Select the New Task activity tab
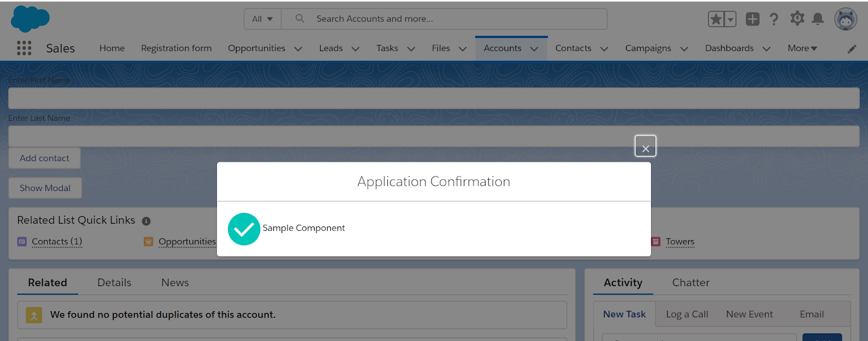The height and width of the screenshot is (341, 868). pyautogui.click(x=624, y=314)
